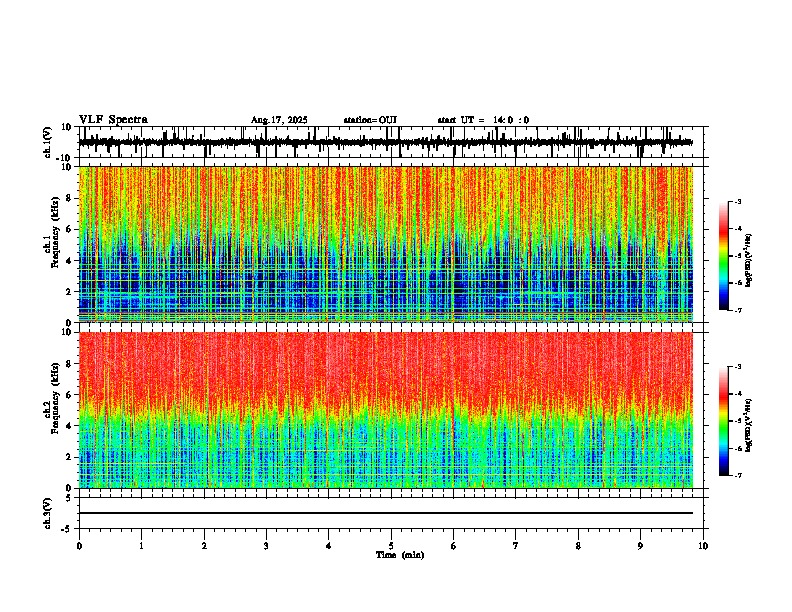
Task: Click the "4" tick on the time axis
Action: point(329,546)
